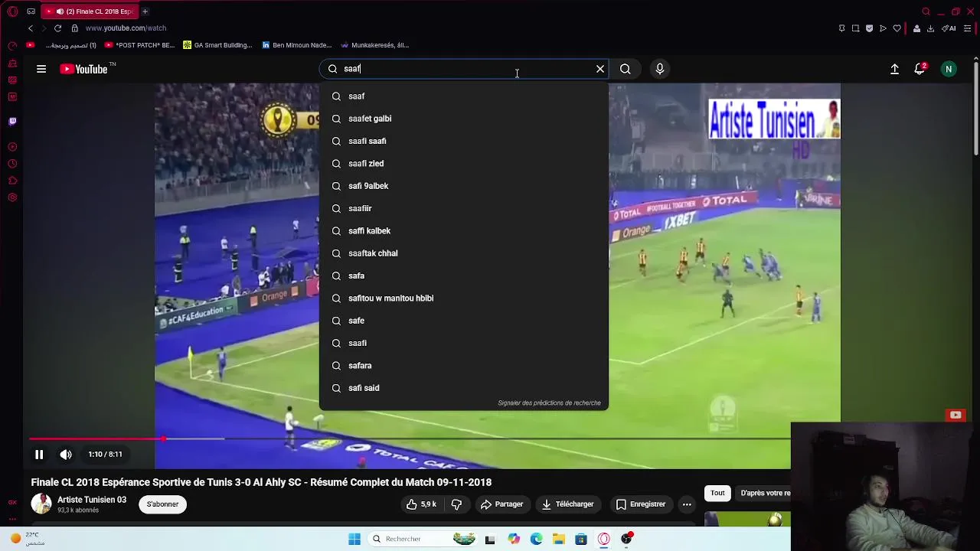Image resolution: width=980 pixels, height=551 pixels.
Task: Pause the video playback
Action: [39, 455]
